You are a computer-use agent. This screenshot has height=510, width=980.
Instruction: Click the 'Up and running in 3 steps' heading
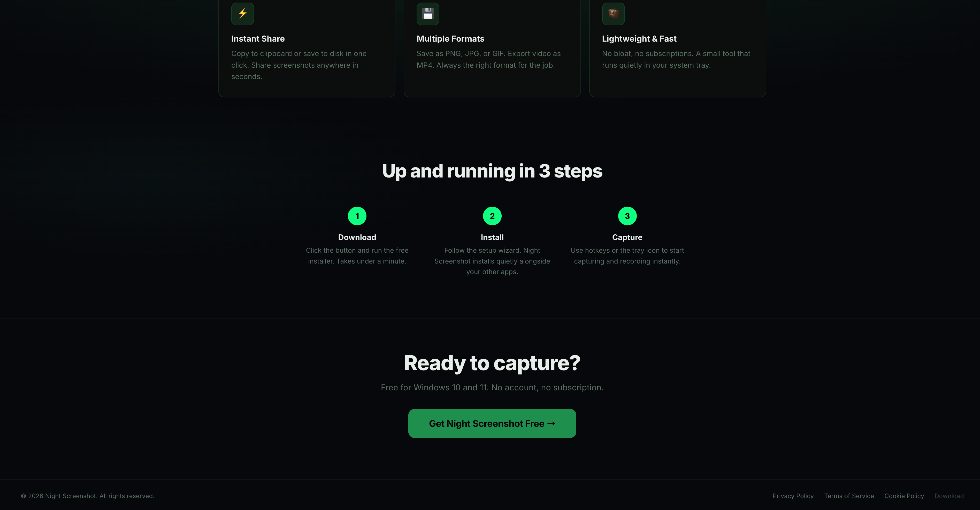(x=492, y=171)
